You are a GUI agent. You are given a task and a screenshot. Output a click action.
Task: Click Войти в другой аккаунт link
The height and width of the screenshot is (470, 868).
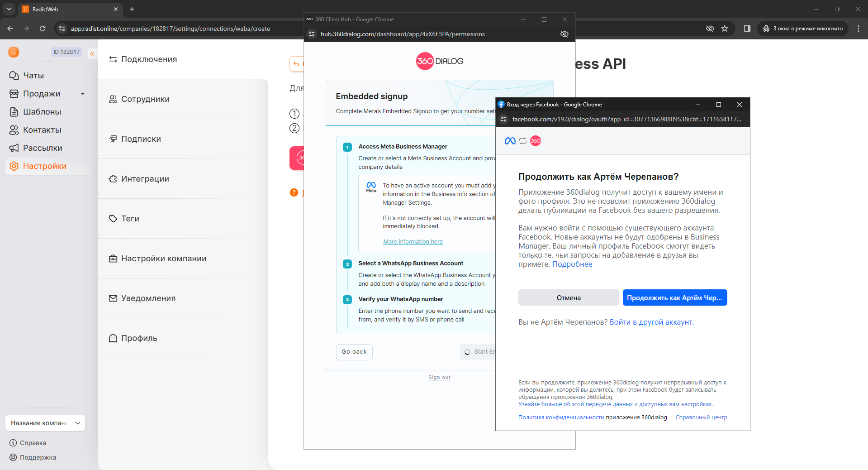652,322
